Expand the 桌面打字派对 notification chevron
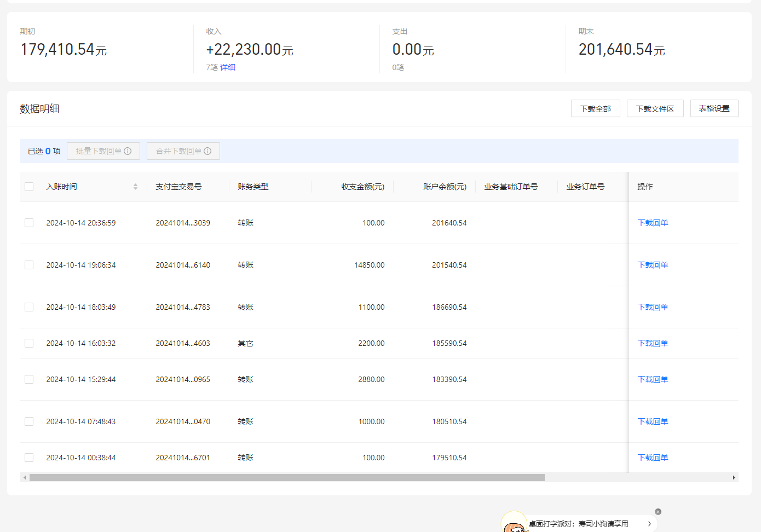 pos(649,524)
